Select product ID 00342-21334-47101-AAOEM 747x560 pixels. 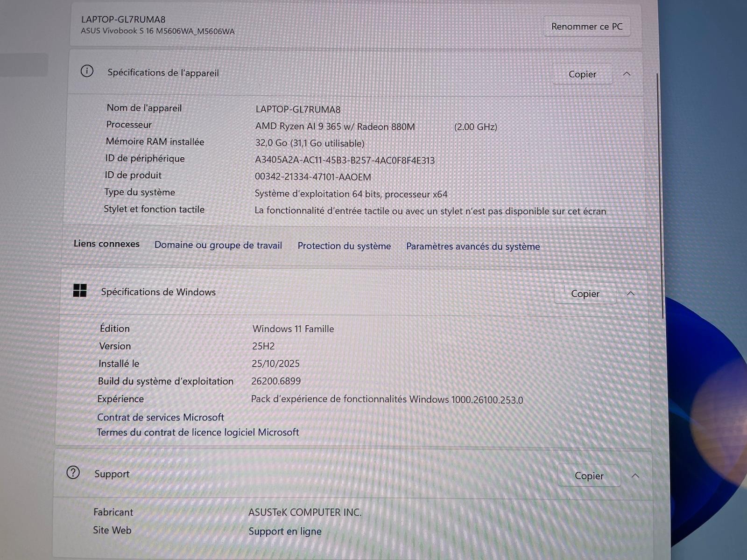point(313,177)
